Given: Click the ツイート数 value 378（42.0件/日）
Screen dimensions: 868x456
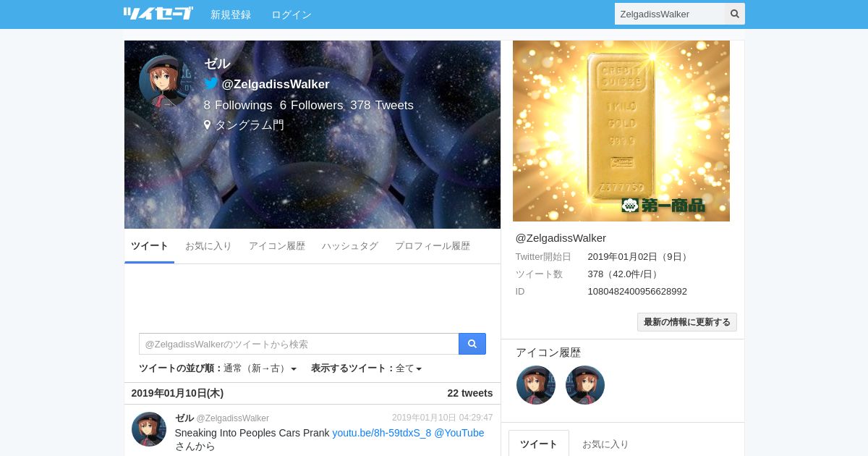Looking at the screenshot, I should click(x=625, y=274).
